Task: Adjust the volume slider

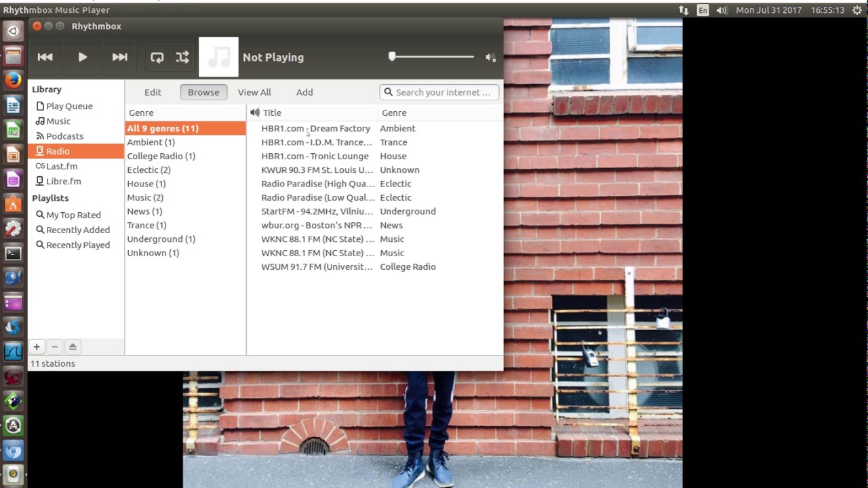Action: tap(431, 57)
